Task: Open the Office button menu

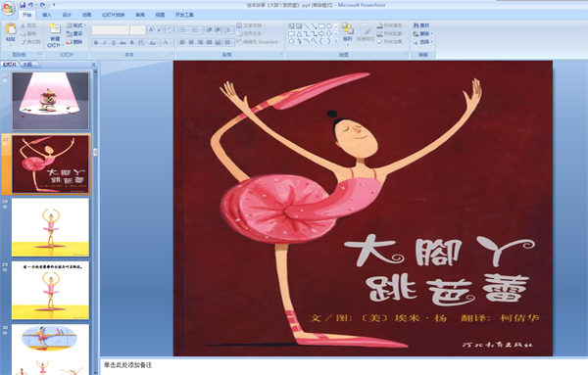Action: (x=8, y=8)
